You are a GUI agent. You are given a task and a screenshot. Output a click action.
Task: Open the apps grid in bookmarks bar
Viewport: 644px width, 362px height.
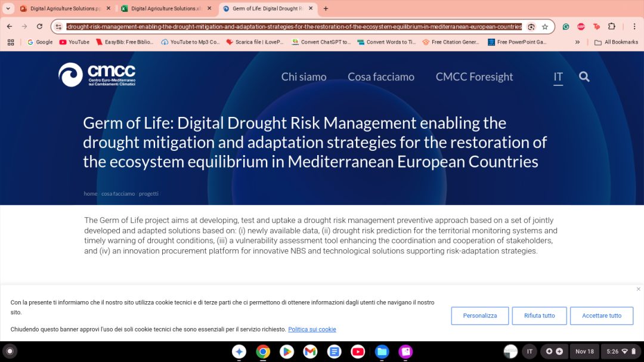point(11,42)
